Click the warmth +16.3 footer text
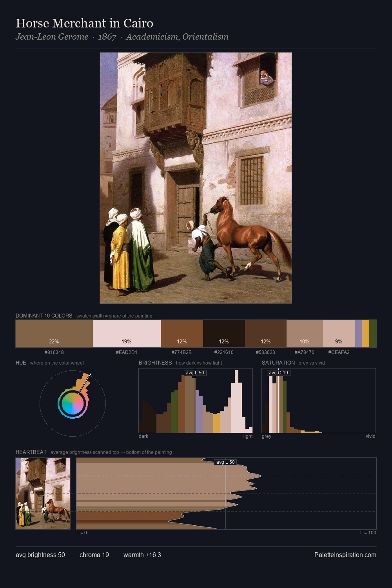The height and width of the screenshot is (588, 392). pos(142,555)
